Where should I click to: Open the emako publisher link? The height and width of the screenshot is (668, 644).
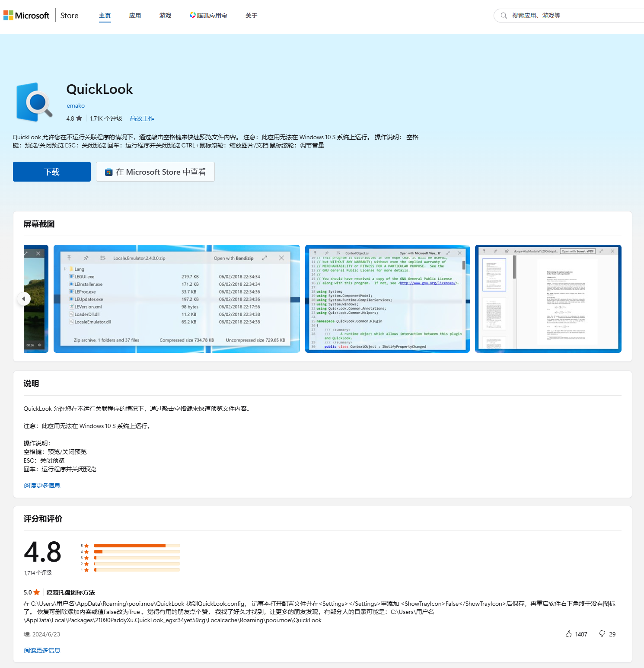[76, 105]
